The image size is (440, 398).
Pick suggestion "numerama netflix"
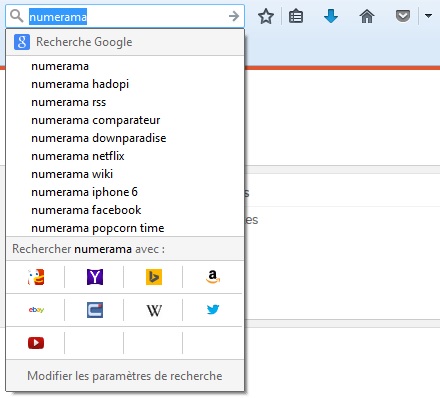pyautogui.click(x=125, y=156)
